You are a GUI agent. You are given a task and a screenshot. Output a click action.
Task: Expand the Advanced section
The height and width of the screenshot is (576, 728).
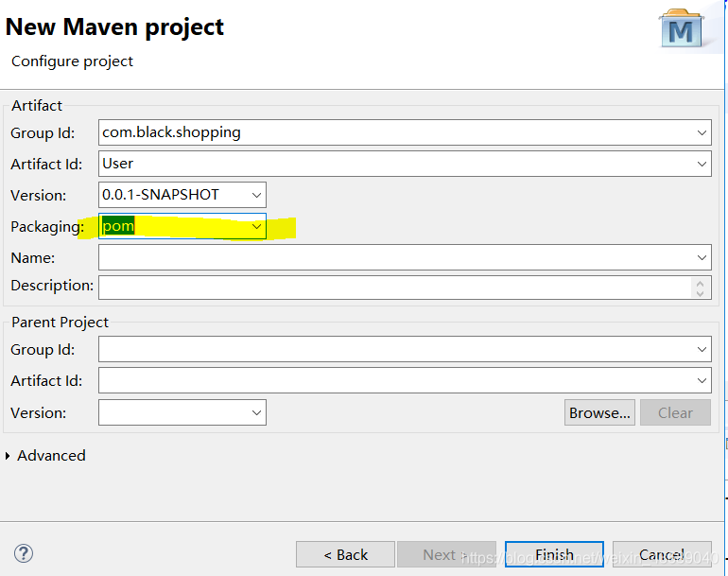point(8,456)
